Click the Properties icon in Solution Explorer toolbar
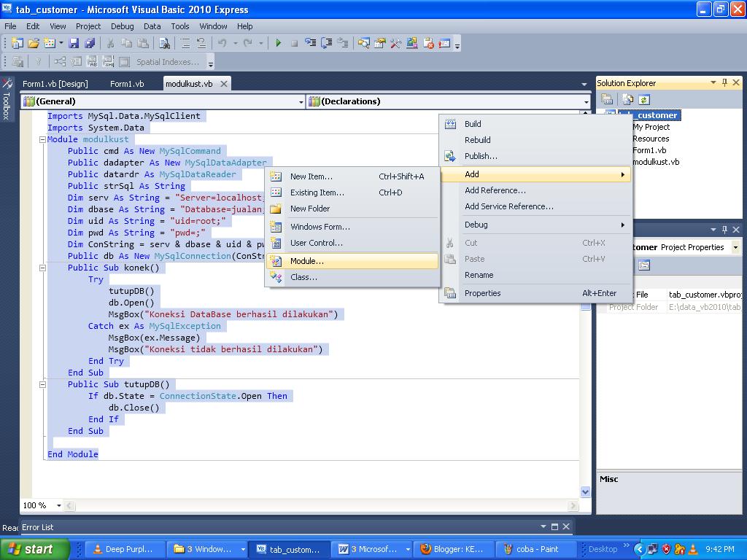 coord(607,99)
